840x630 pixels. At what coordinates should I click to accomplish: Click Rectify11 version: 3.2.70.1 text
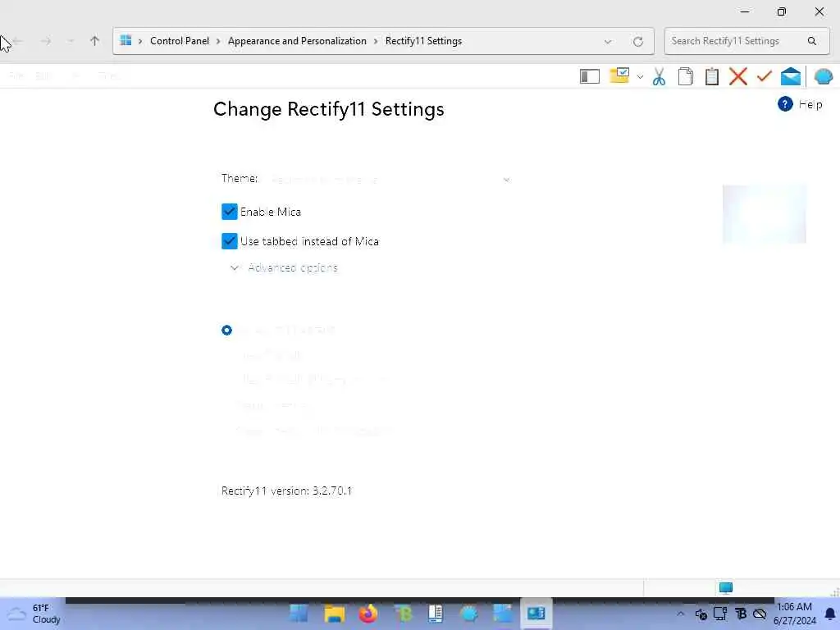(x=286, y=491)
